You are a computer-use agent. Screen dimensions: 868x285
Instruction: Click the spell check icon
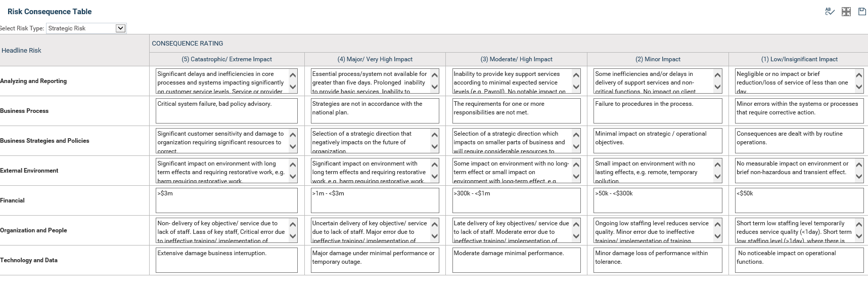point(829,12)
